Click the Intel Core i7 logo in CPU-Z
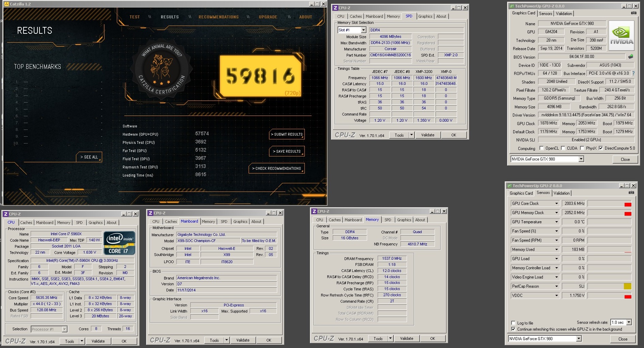Viewport: 644px width, 348px height. (119, 243)
